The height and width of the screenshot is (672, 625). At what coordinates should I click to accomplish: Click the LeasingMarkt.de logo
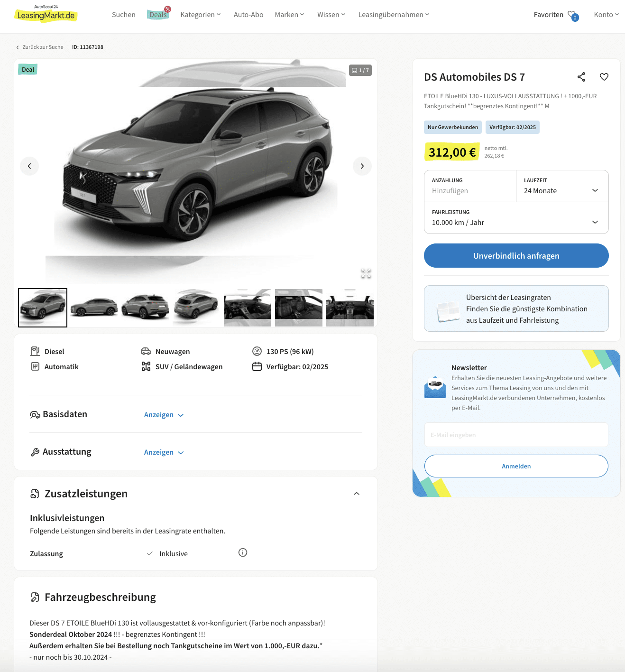tap(46, 14)
